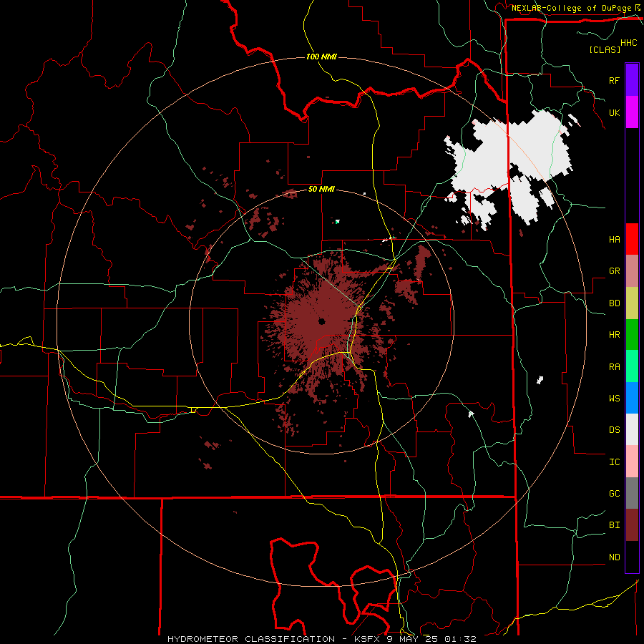Click the HA red legend swatch
Image resolution: width=644 pixels, height=644 pixels.
point(632,239)
